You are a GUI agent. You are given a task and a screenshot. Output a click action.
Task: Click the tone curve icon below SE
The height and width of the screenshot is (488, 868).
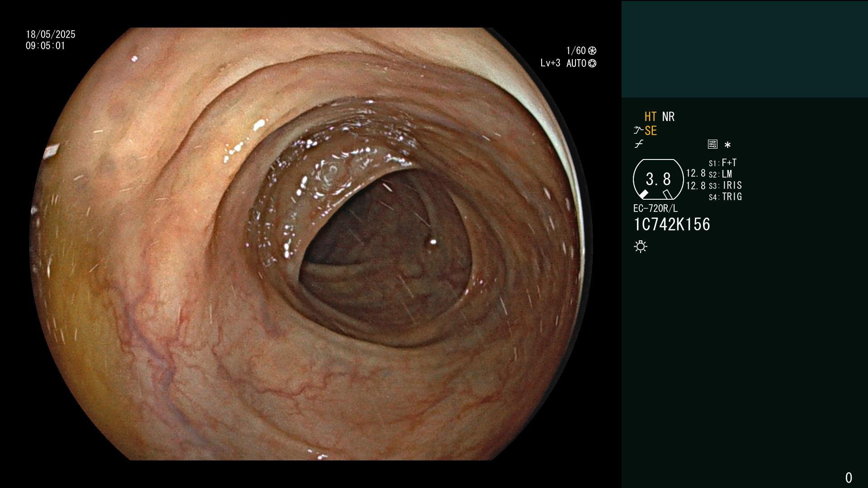click(639, 144)
